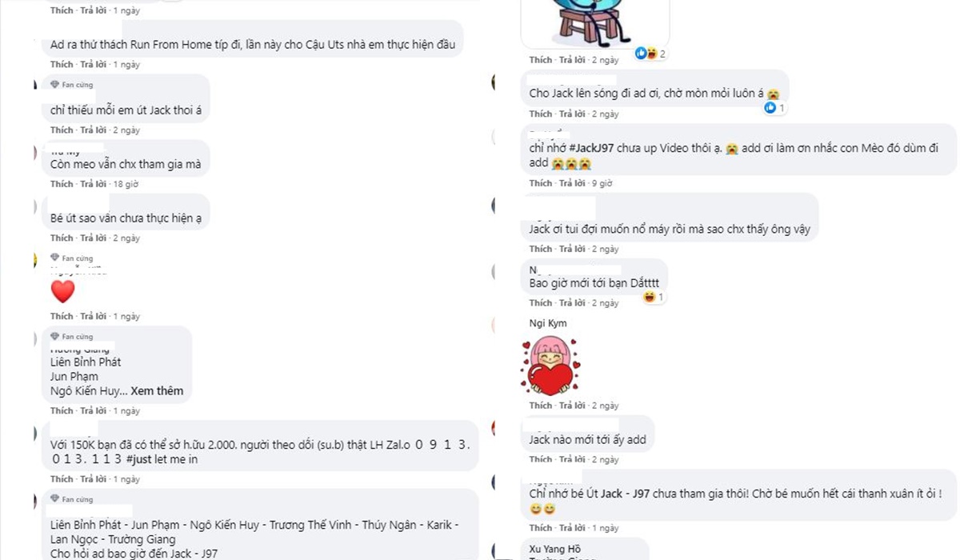Click laughing reaction on Bao giờ mới tới comment
This screenshot has height=560, width=960.
tap(654, 297)
